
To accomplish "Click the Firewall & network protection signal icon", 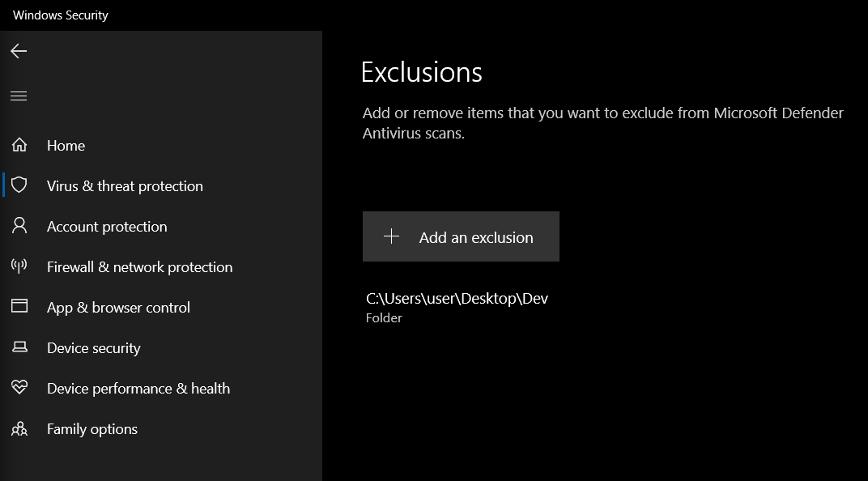I will 19,266.
